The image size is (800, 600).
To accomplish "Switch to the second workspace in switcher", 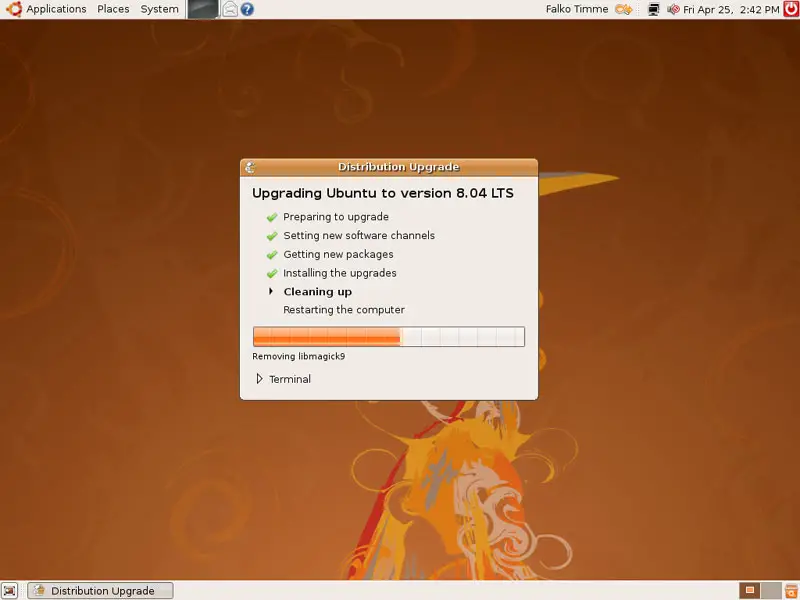I will [x=770, y=590].
